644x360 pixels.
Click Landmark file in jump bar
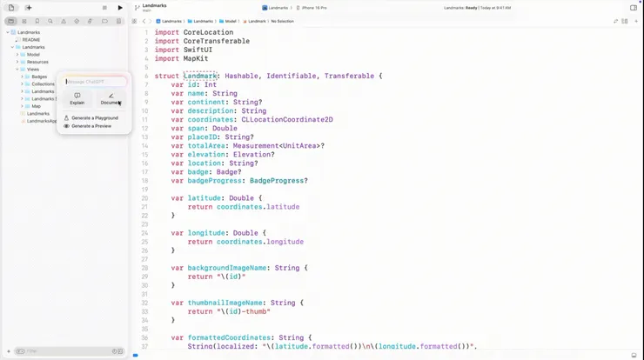click(x=255, y=21)
